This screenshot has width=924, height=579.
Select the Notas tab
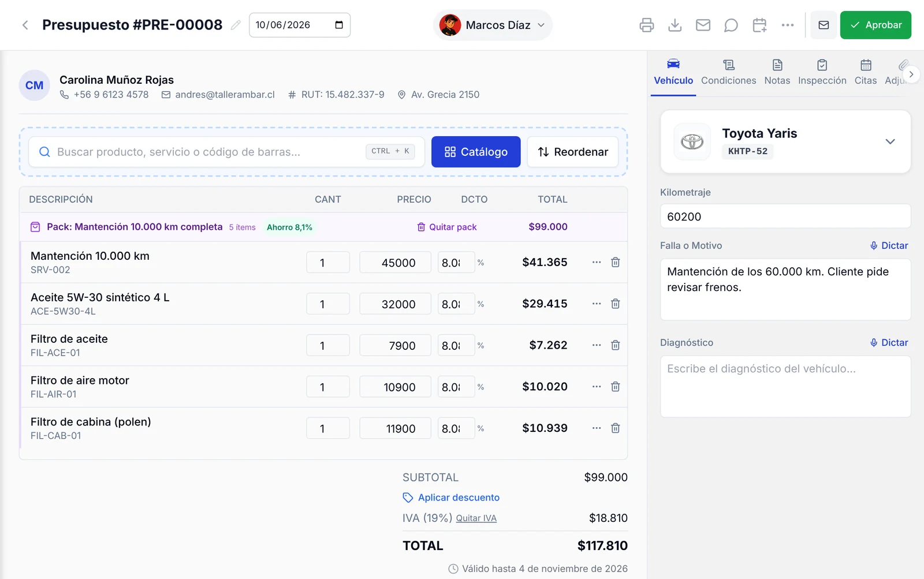pyautogui.click(x=777, y=73)
